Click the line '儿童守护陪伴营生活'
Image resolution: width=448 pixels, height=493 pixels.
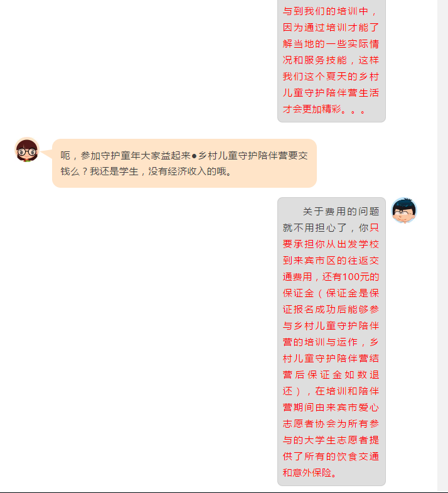(x=331, y=93)
